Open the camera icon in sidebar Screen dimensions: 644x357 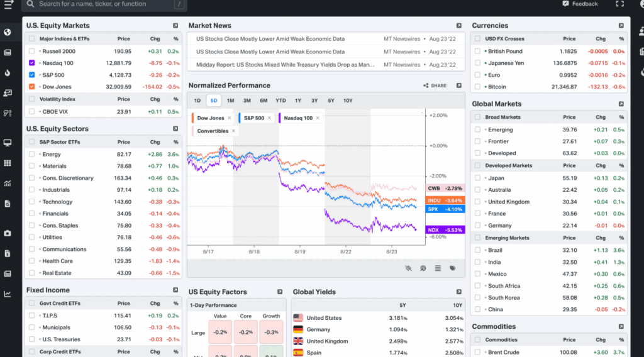click(x=8, y=233)
